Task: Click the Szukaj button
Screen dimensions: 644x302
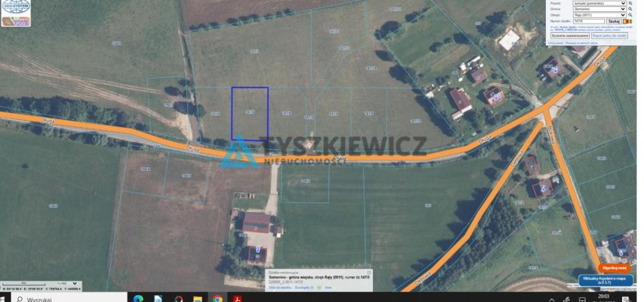Action: click(x=614, y=21)
